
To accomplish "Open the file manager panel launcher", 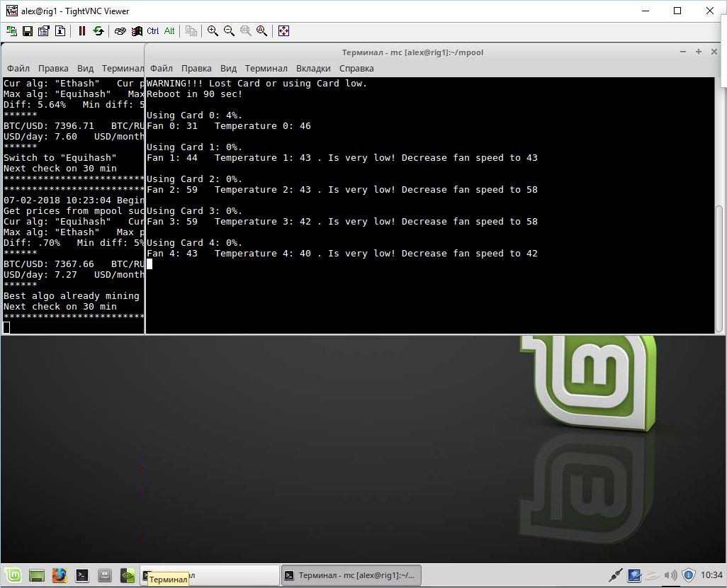I will tap(105, 575).
